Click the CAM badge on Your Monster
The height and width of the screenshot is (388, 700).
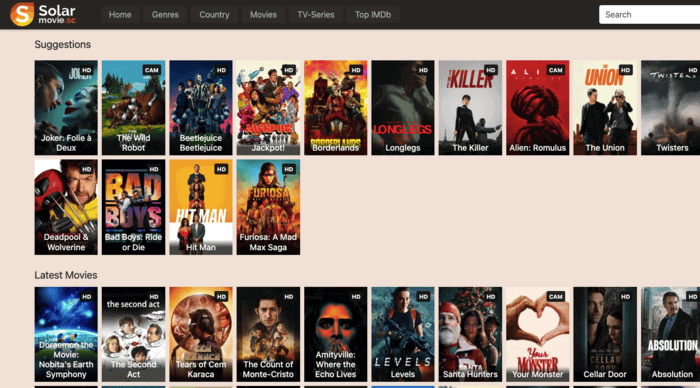(x=556, y=296)
